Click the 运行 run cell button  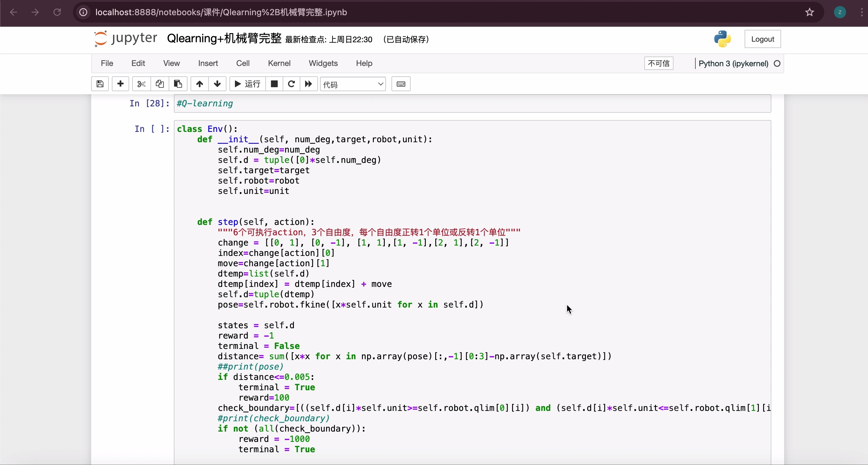click(248, 84)
